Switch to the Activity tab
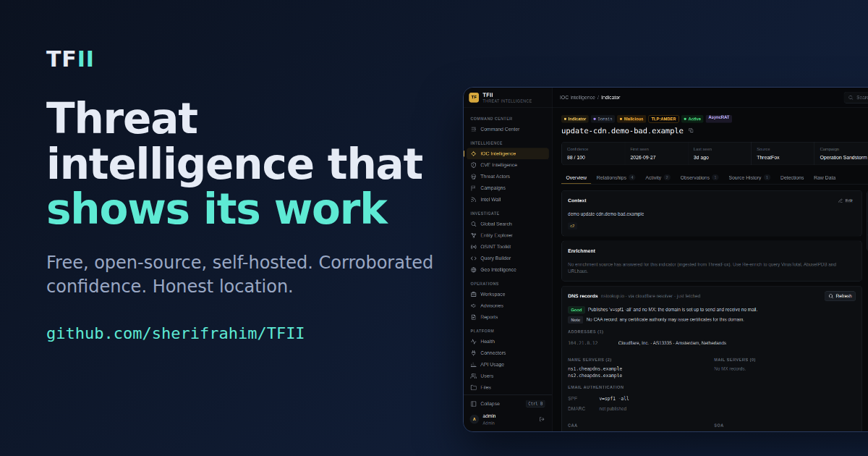The width and height of the screenshot is (868, 456). click(x=658, y=177)
